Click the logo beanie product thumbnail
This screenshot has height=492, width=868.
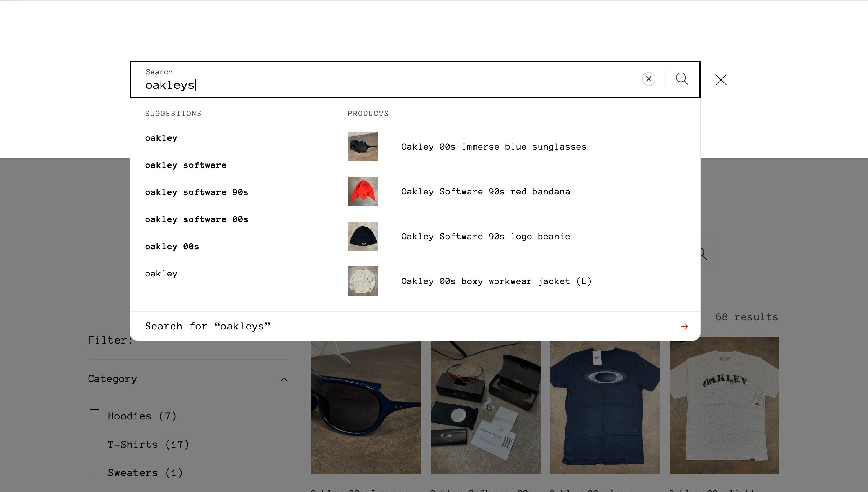pos(363,236)
